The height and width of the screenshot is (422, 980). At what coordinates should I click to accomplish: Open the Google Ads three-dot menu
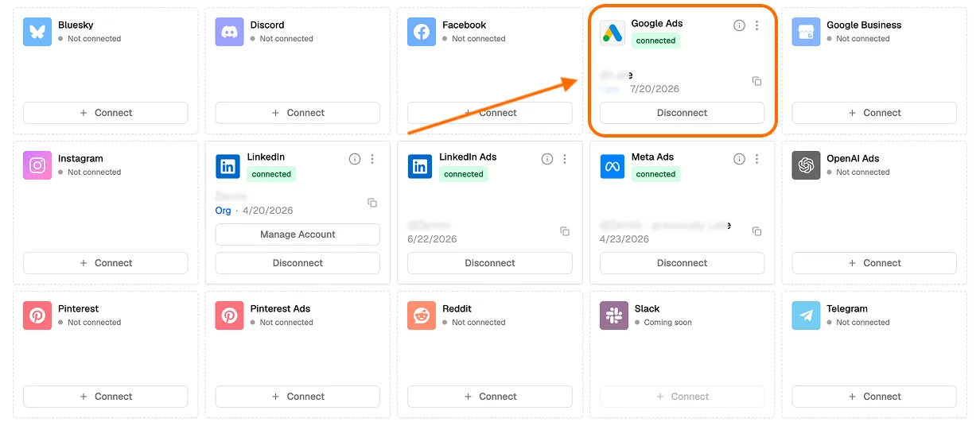coord(756,25)
